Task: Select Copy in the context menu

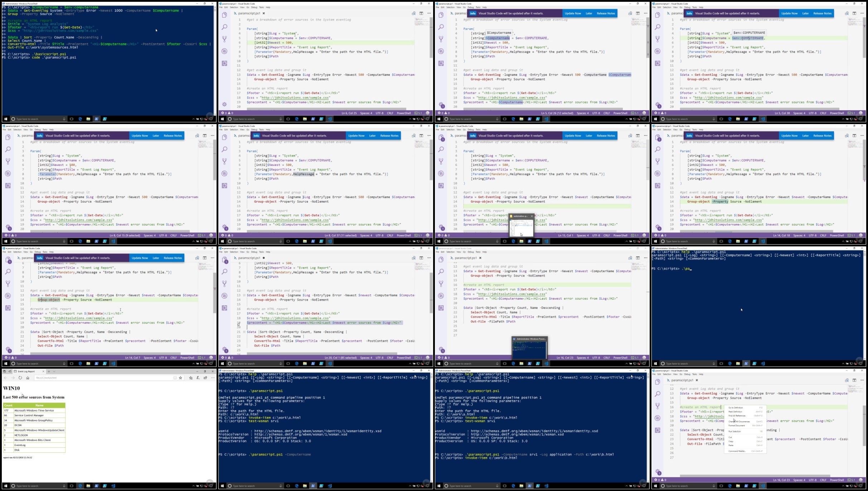Action: (x=745, y=441)
